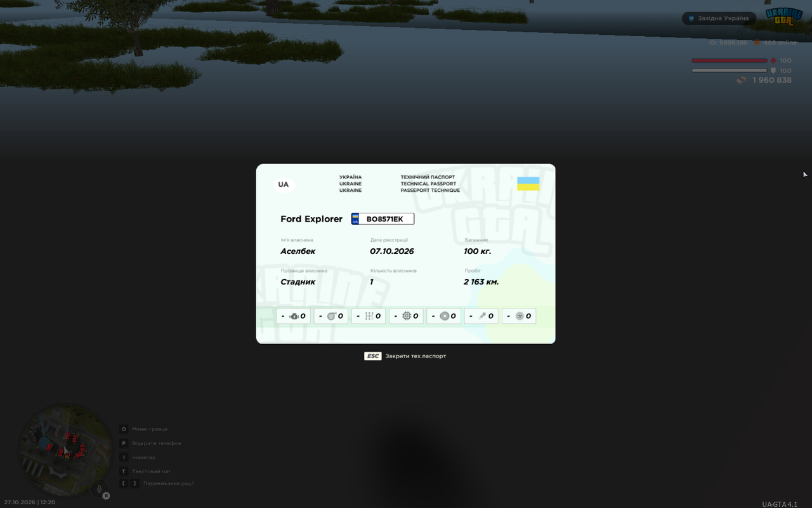812x508 pixels.
Task: Click the turbo upgrade icon slot
Action: click(x=331, y=316)
